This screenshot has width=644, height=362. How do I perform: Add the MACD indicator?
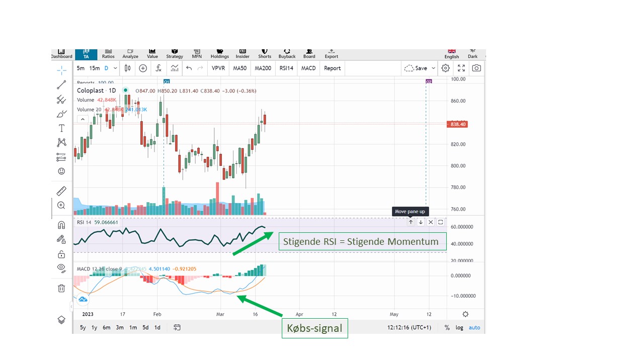point(308,68)
